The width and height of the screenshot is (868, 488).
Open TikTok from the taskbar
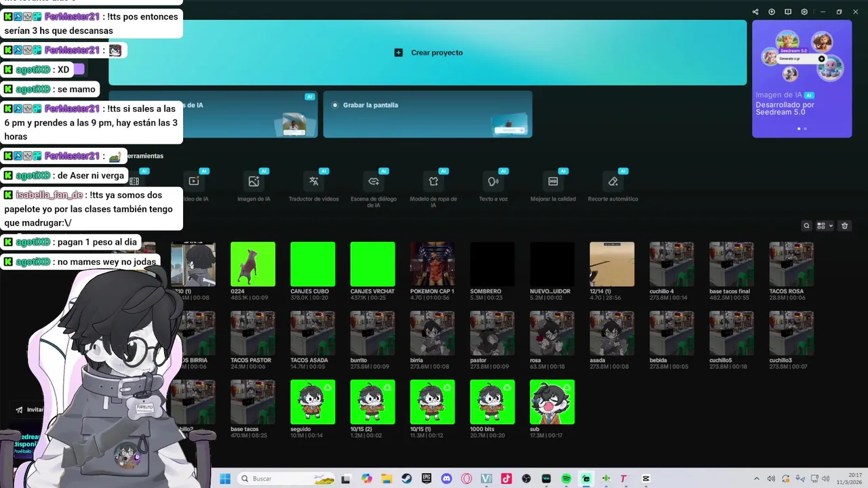coord(506,479)
